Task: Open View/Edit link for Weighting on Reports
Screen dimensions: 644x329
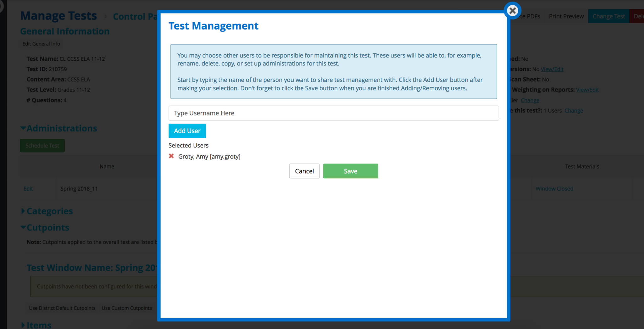Action: click(x=587, y=90)
